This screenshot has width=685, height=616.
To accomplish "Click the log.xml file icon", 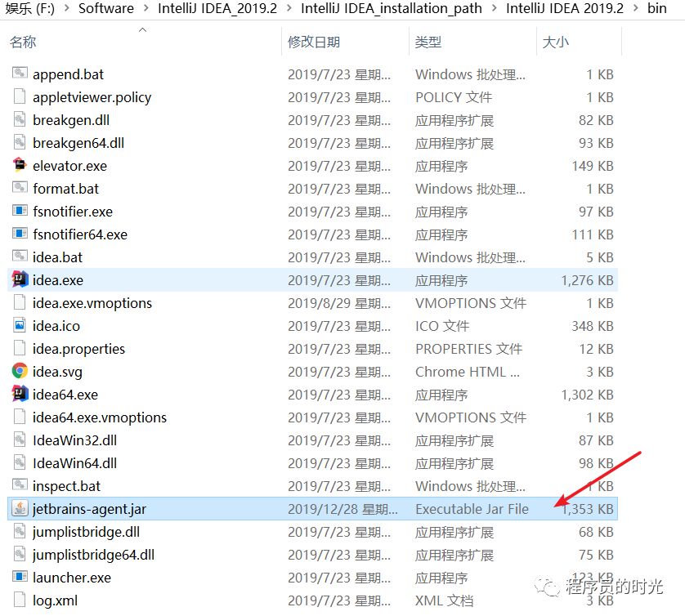I will click(20, 600).
